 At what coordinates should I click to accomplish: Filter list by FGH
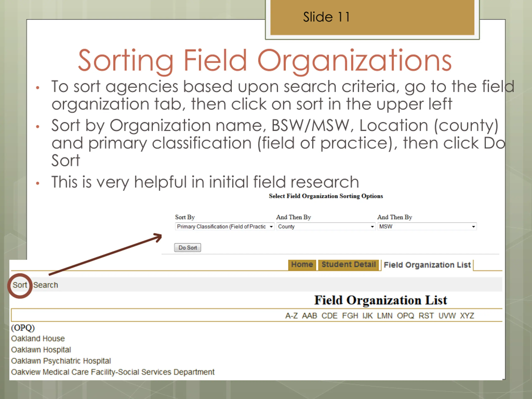[x=350, y=315]
